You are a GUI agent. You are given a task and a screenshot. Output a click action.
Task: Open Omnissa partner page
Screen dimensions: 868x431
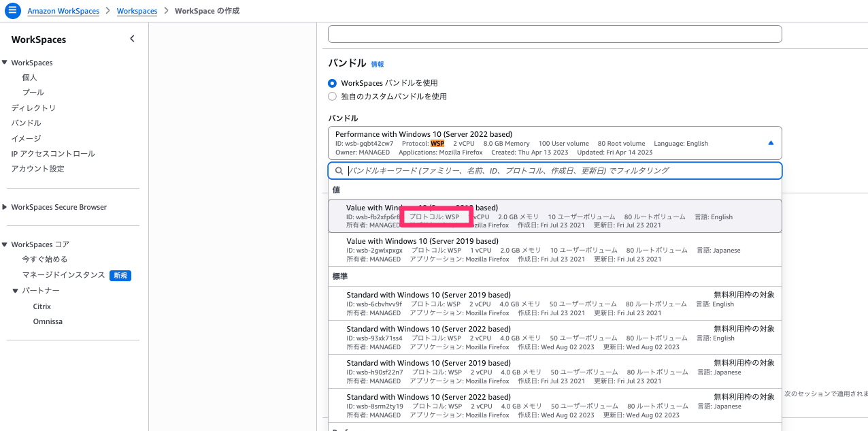[x=48, y=321]
